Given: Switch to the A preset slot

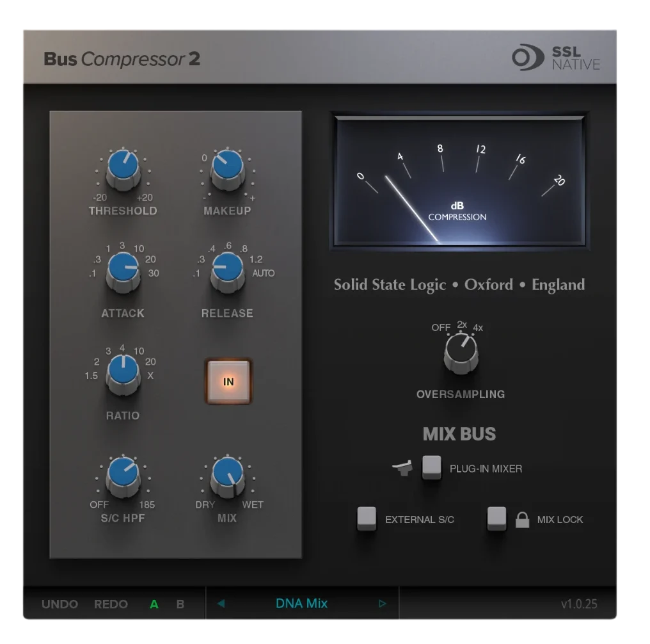Looking at the screenshot, I should pyautogui.click(x=154, y=604).
